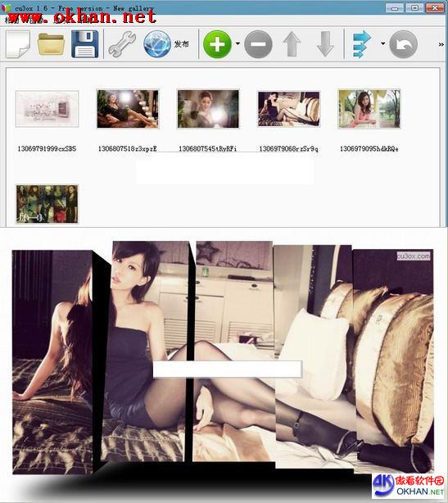This screenshot has height=503, width=448.
Task: Select thumbnail 1306979068rzSr9q
Action: pyautogui.click(x=288, y=109)
